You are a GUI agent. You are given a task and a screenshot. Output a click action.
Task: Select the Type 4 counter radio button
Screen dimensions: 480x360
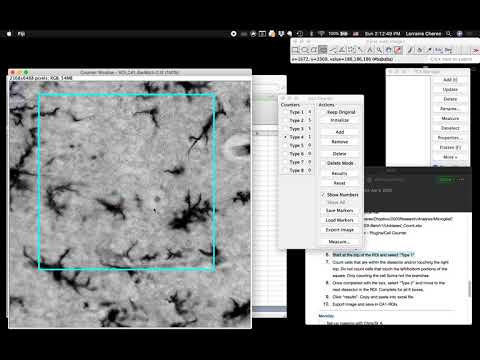[285, 137]
